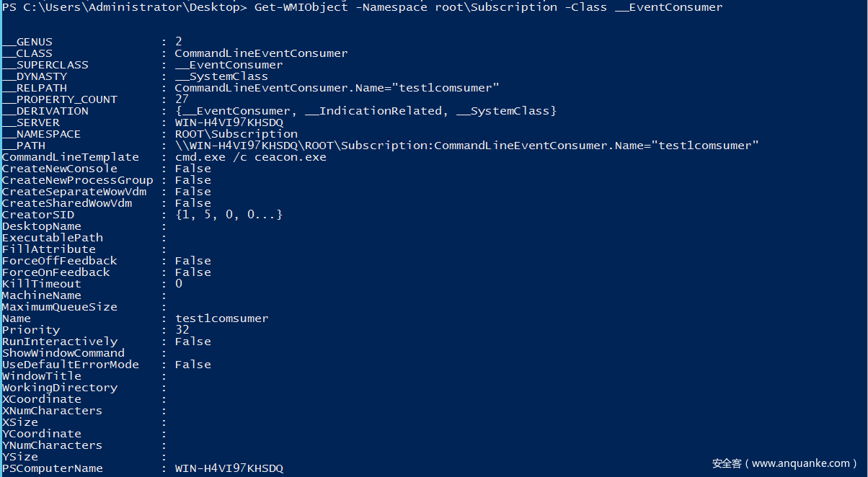Viewport: 868px width, 477px height.
Task: Click the CreatorSID value {1, 5, 0, 0...}
Action: point(229,215)
